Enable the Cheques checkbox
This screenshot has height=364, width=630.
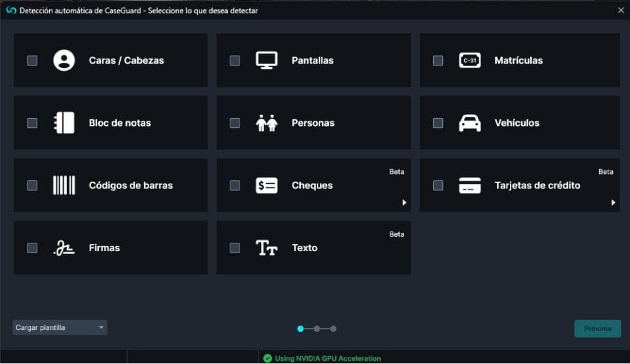tap(235, 185)
